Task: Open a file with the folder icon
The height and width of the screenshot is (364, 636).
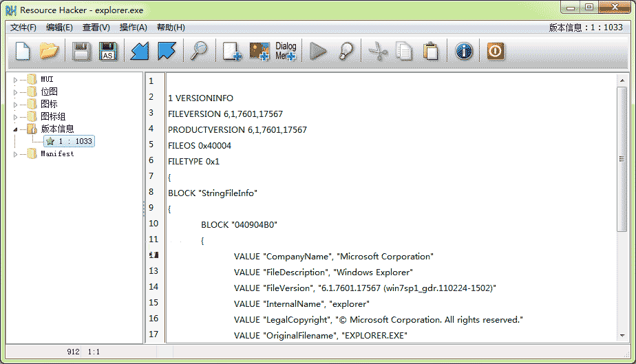Action: [49, 52]
